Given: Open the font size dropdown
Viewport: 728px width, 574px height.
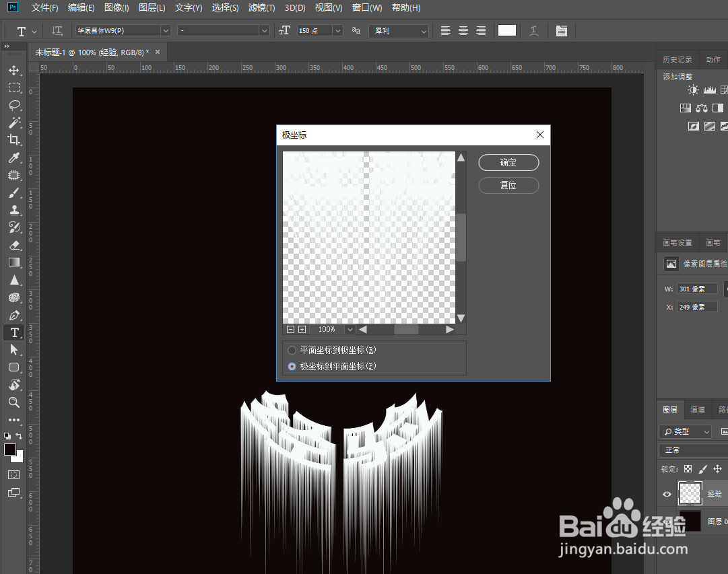Looking at the screenshot, I should 338,31.
